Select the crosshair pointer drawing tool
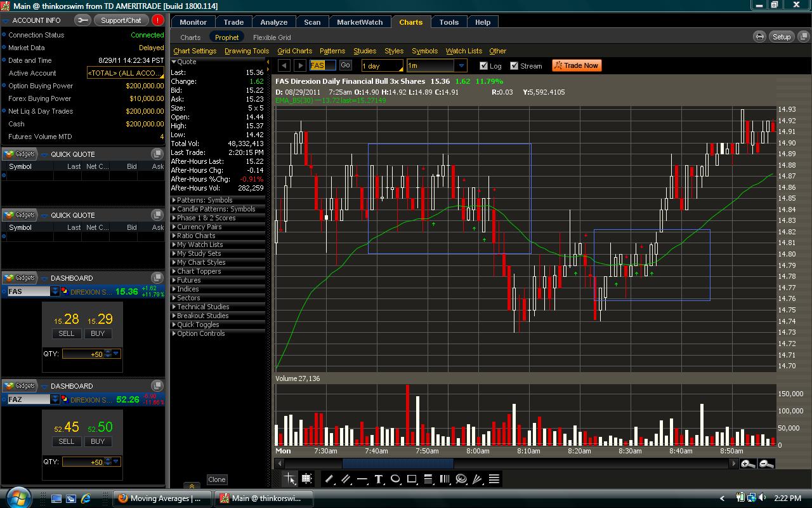 (x=290, y=479)
